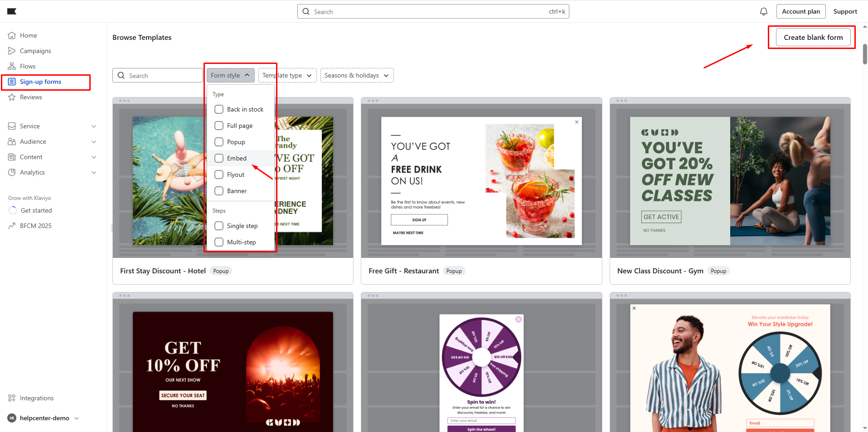Go to Sign-up forms in sidebar
The image size is (868, 432).
[x=40, y=82]
